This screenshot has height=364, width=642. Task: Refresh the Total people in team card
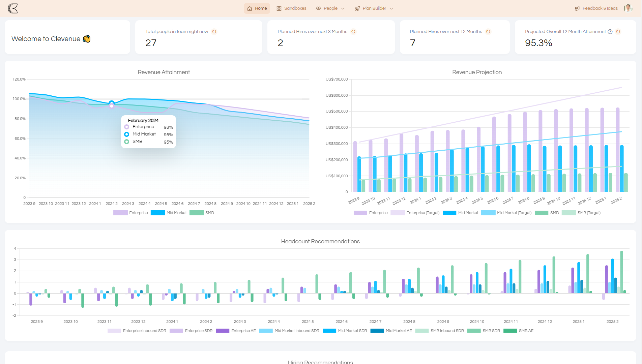coord(214,32)
